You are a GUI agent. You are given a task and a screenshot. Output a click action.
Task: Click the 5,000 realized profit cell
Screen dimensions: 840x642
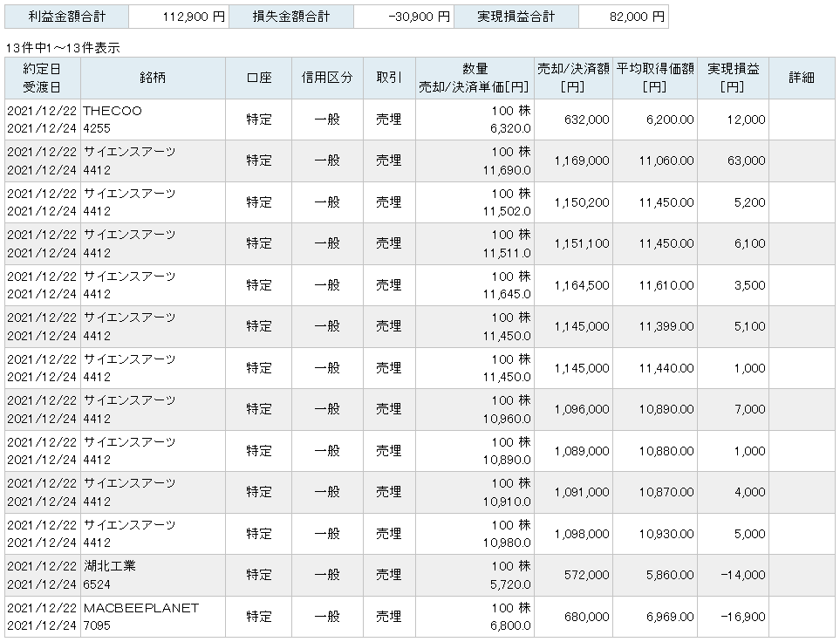733,534
